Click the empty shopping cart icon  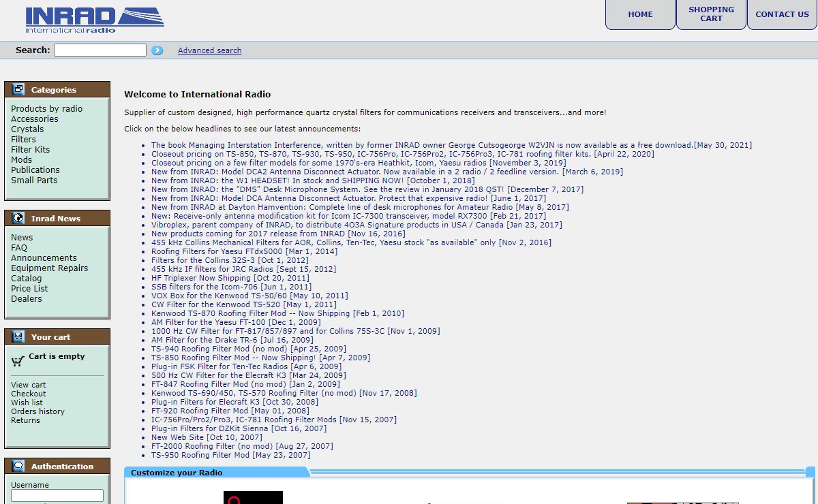click(18, 360)
